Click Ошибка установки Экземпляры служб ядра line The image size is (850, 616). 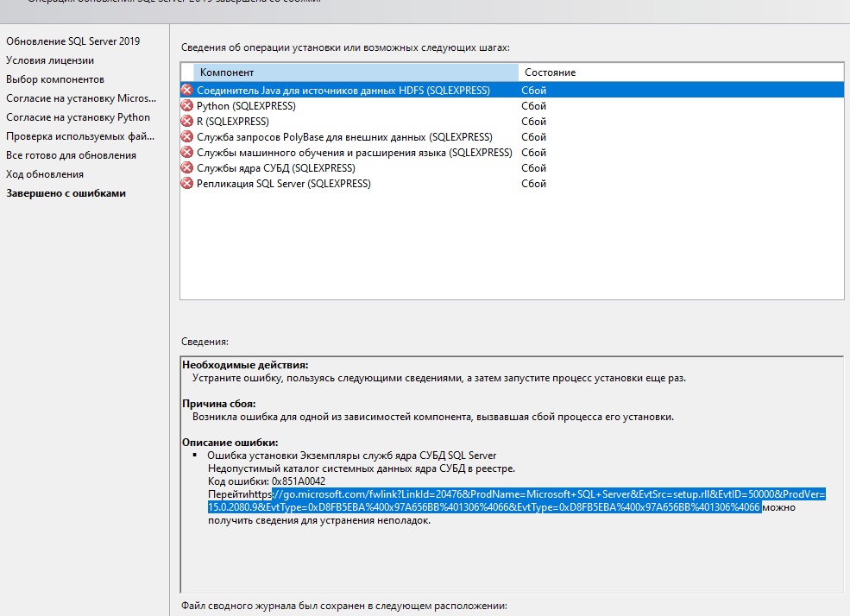click(x=352, y=455)
